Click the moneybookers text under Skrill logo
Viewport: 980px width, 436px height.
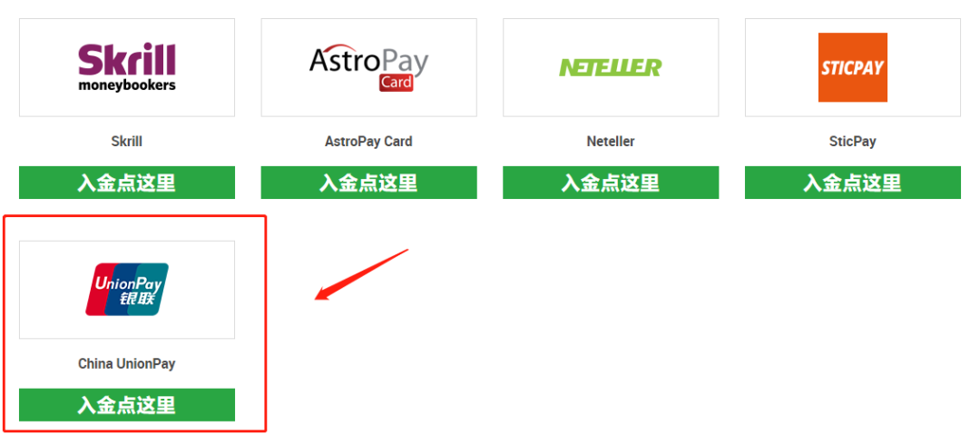pos(127,85)
